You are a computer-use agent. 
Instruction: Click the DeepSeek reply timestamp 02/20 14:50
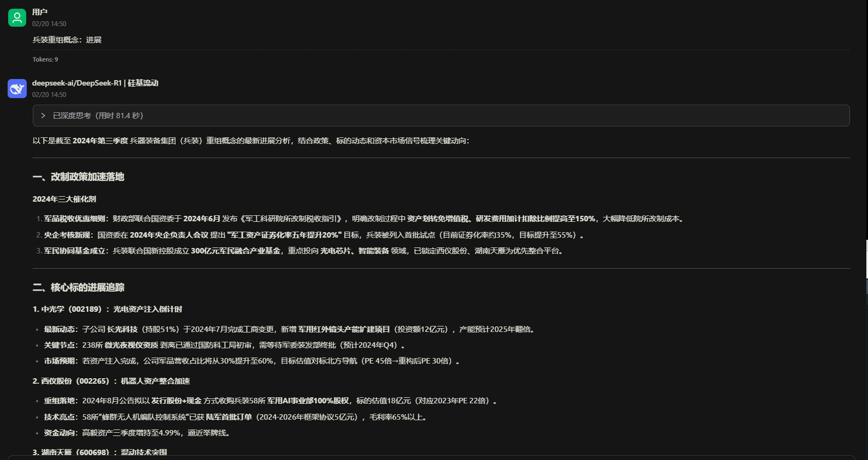coord(49,95)
